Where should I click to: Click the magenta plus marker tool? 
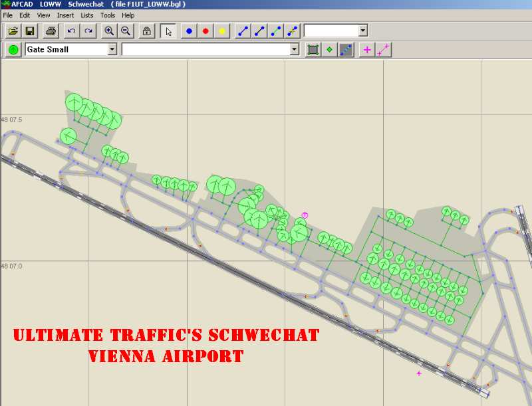coord(367,50)
